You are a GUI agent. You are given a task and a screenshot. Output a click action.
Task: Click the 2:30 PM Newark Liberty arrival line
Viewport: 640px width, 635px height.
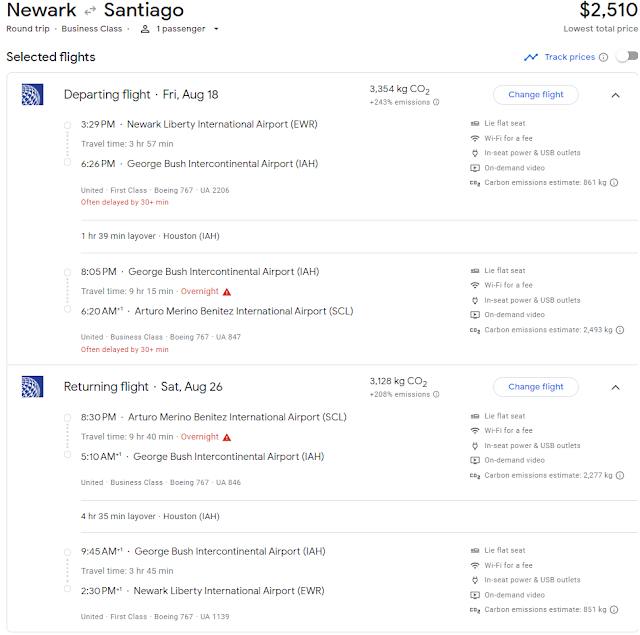click(x=202, y=591)
